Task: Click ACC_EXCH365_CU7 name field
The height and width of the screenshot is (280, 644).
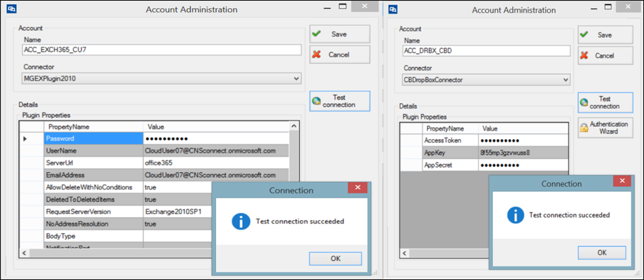Action: tap(162, 50)
